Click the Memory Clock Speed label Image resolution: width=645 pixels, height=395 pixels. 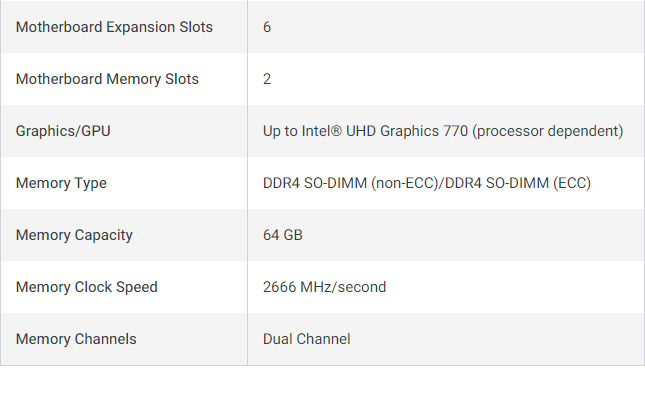(86, 287)
